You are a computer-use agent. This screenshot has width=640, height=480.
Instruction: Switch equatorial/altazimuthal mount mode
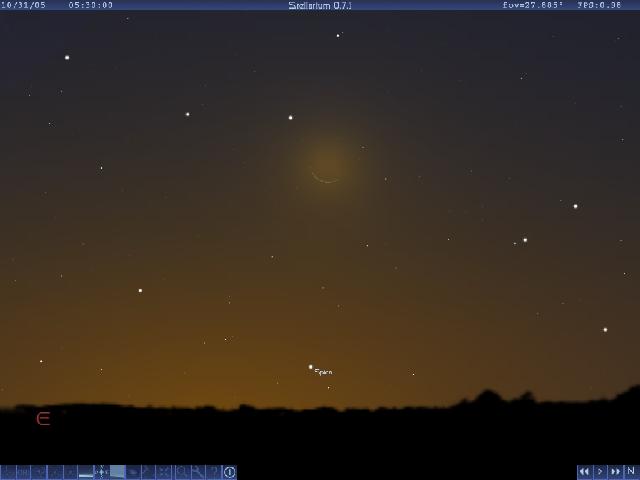click(x=149, y=472)
